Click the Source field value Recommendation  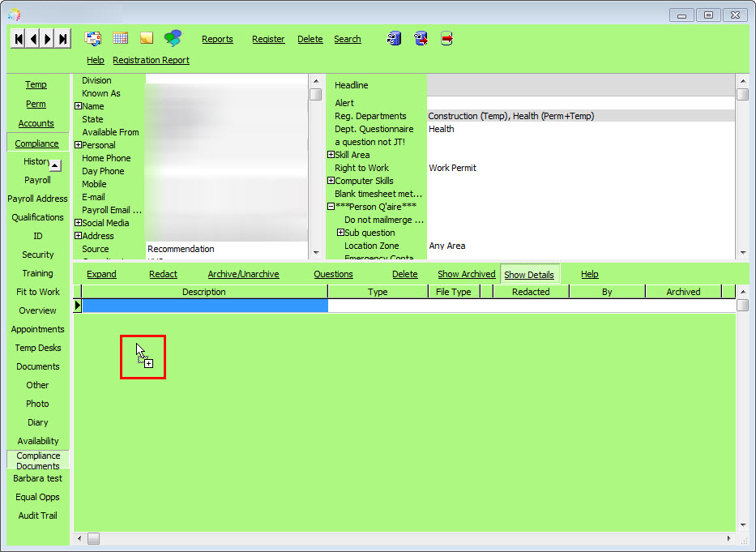[x=181, y=249]
